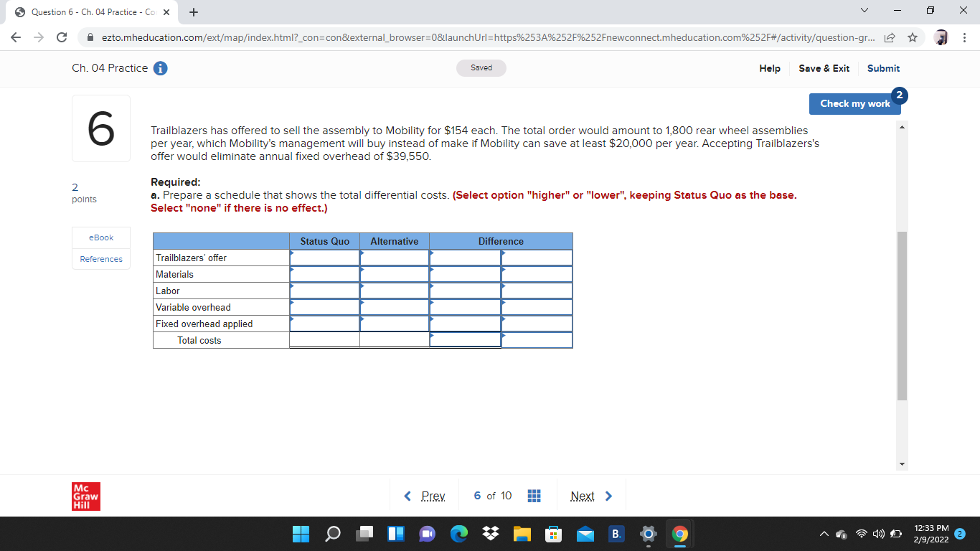Click the Check my work button
Screen dimensions: 980x551
pos(854,103)
